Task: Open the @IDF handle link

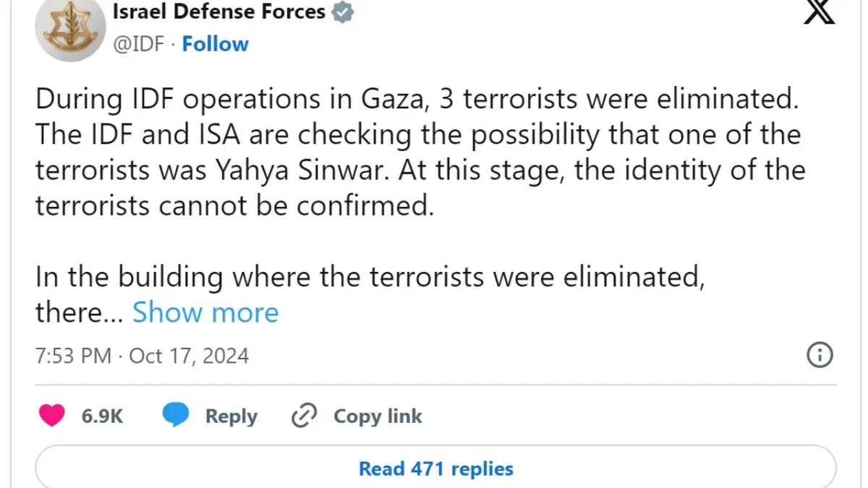Action: point(140,43)
